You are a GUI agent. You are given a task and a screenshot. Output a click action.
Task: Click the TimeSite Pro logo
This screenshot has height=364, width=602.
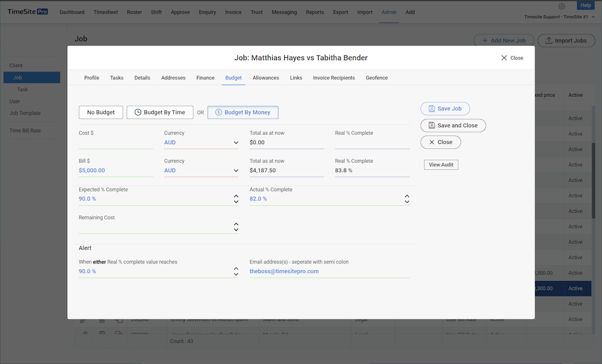coord(27,12)
